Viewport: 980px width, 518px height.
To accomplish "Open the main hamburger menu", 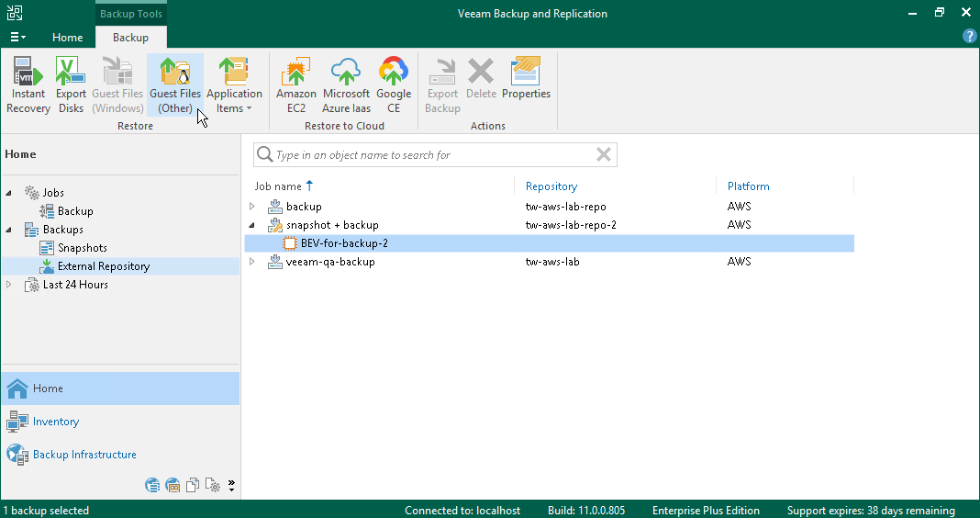I will pyautogui.click(x=17, y=38).
